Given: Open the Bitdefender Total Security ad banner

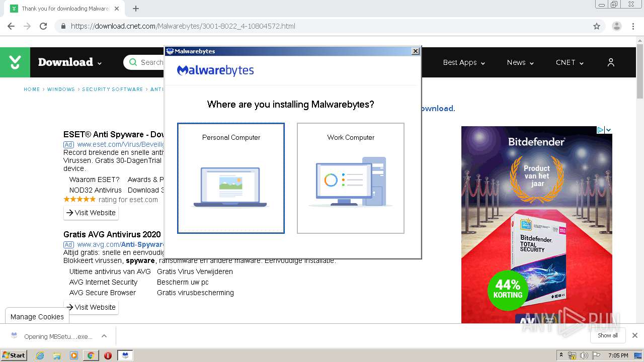Looking at the screenshot, I should [537, 225].
